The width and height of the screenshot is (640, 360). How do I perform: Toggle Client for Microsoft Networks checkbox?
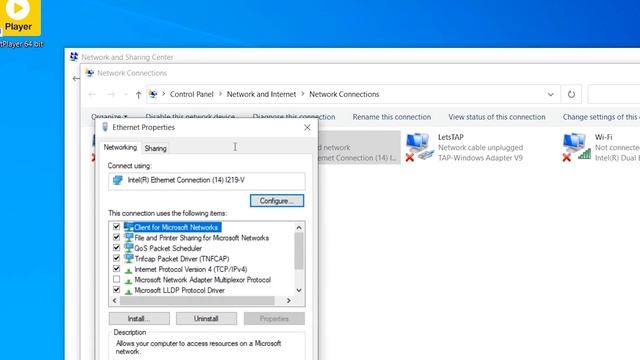(116, 227)
